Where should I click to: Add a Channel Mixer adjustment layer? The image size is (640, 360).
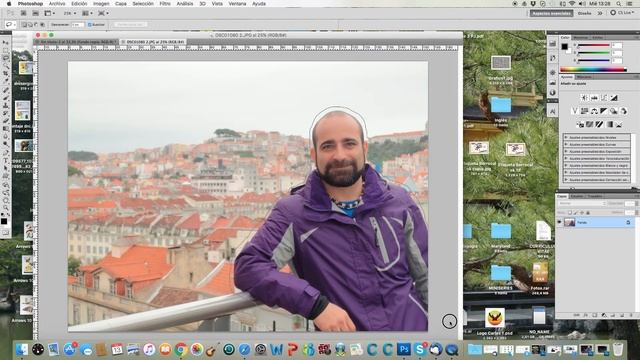(x=624, y=111)
